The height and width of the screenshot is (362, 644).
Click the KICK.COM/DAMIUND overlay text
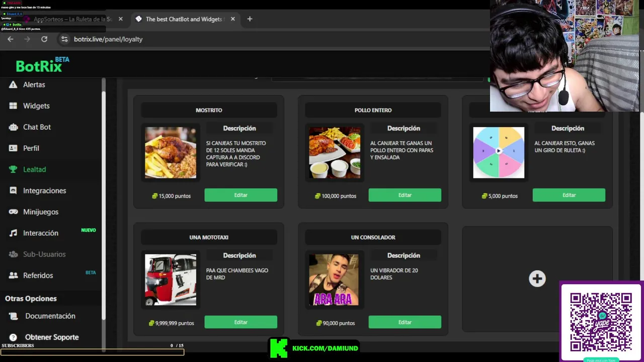[325, 348]
